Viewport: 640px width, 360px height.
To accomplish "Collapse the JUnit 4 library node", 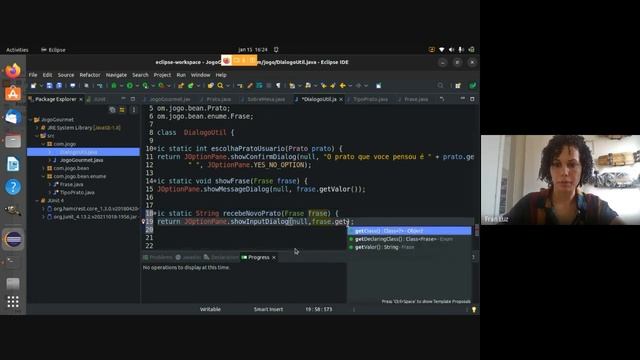I will (x=37, y=200).
